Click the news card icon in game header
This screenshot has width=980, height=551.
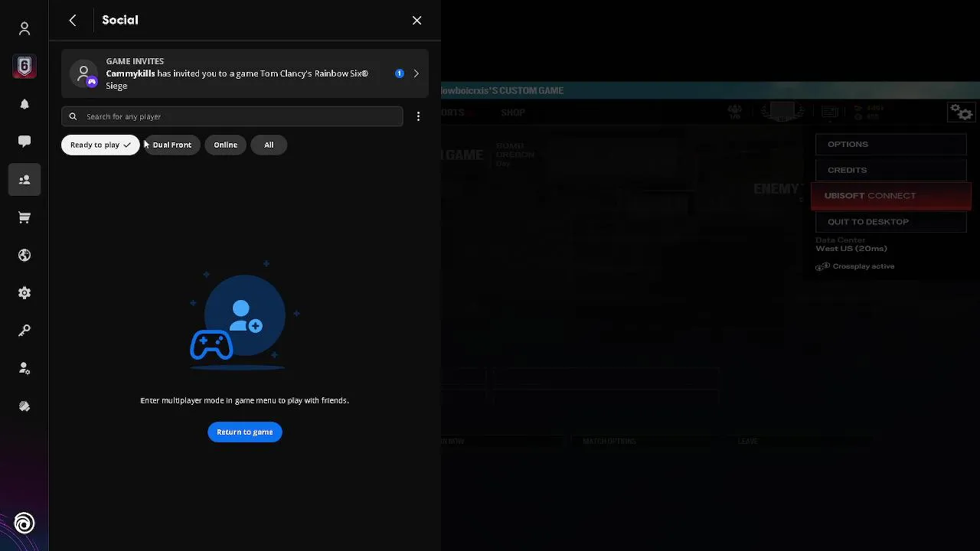click(829, 112)
